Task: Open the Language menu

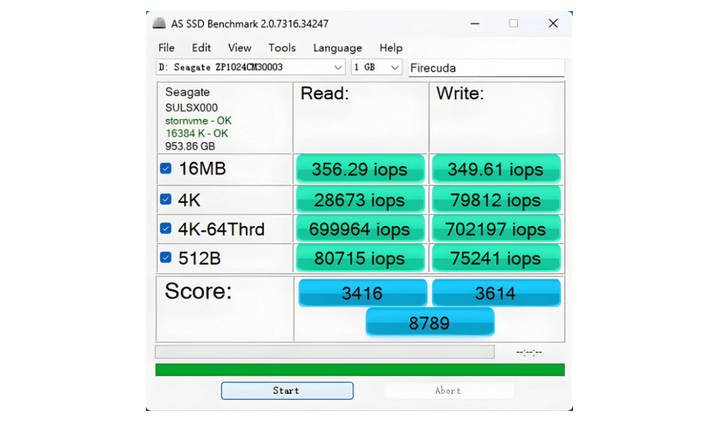Action: click(337, 48)
